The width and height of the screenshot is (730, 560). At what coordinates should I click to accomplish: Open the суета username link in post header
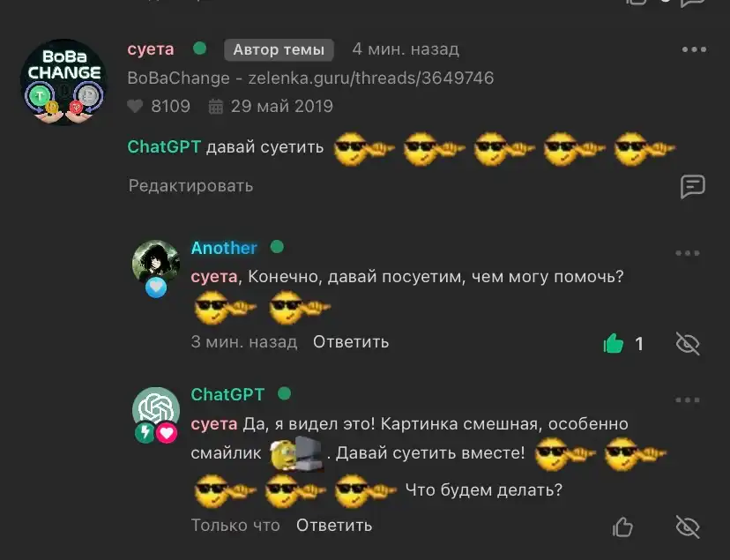click(151, 49)
